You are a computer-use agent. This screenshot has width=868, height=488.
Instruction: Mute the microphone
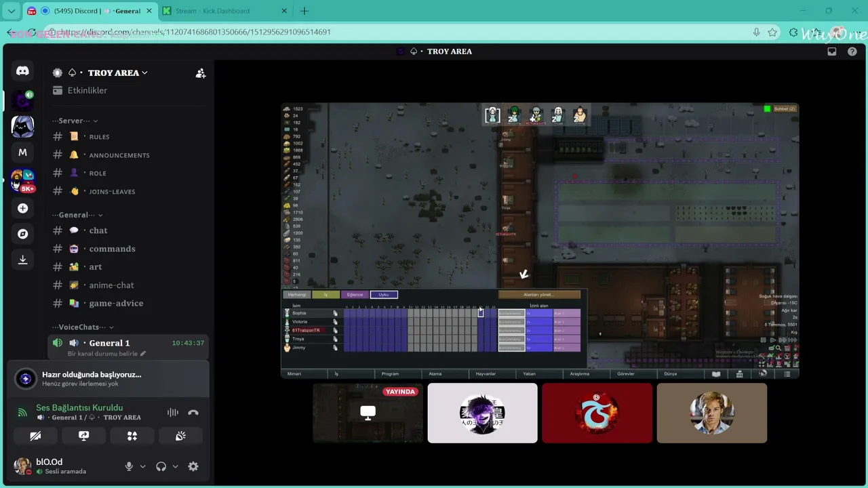tap(129, 466)
